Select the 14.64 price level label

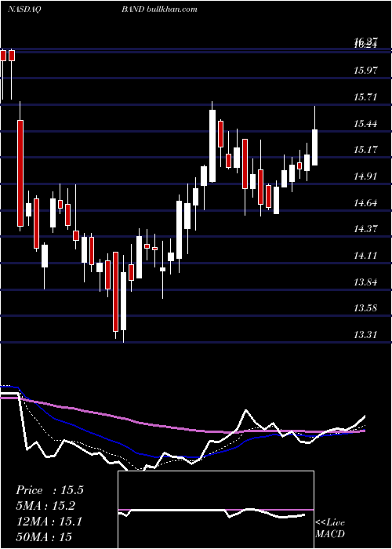365,202
